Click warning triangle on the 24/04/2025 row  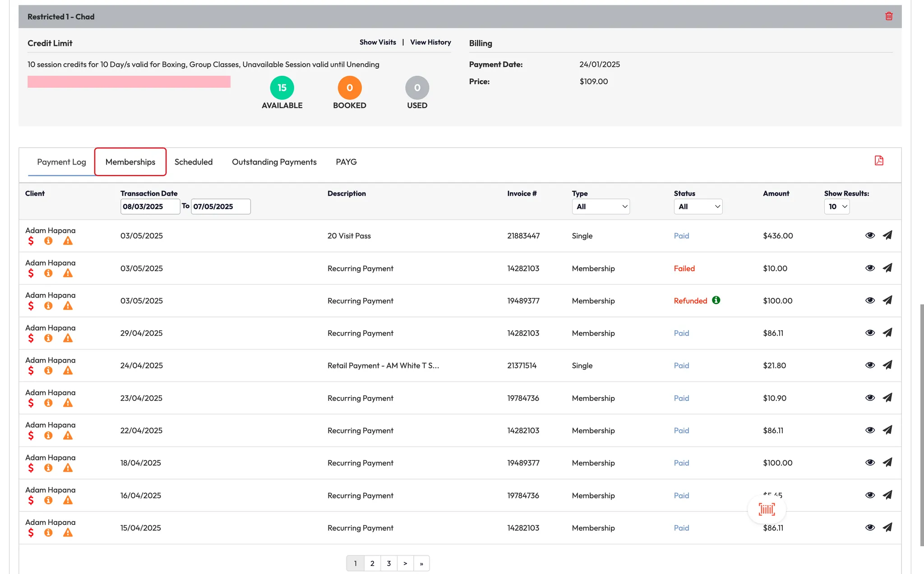pyautogui.click(x=68, y=371)
